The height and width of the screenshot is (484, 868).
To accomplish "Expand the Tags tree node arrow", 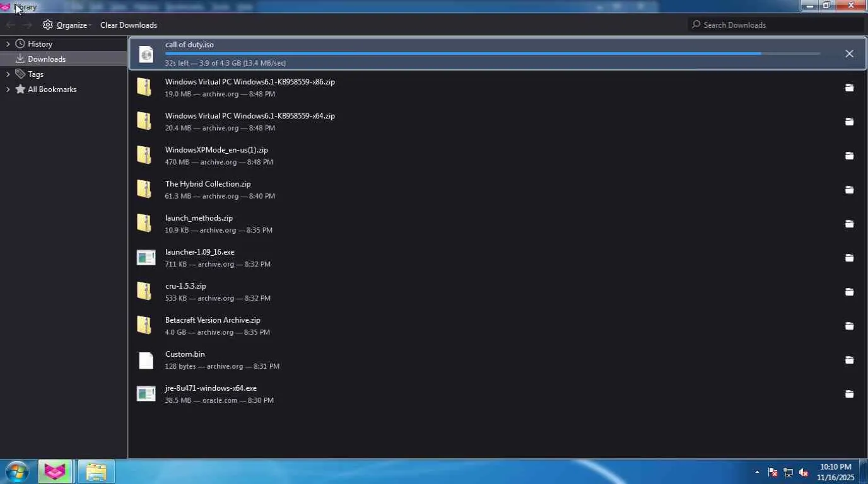I will [8, 74].
